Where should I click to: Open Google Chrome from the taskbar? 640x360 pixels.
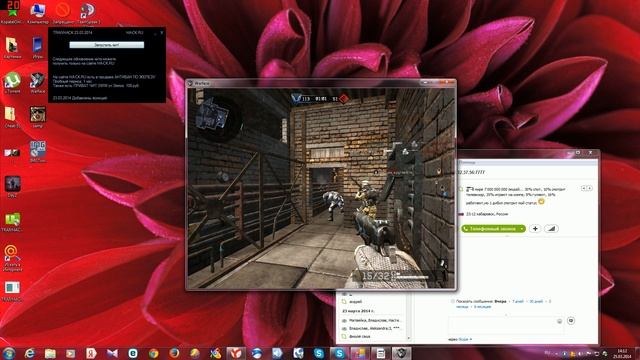153,353
